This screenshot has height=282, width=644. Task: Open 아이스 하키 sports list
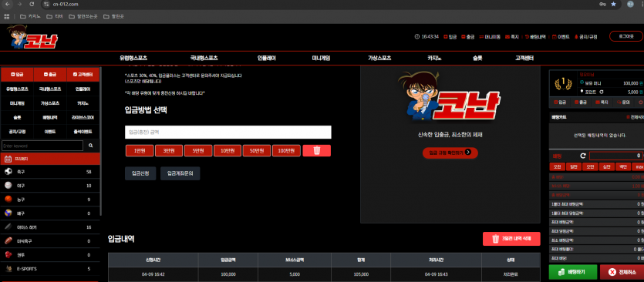point(49,227)
